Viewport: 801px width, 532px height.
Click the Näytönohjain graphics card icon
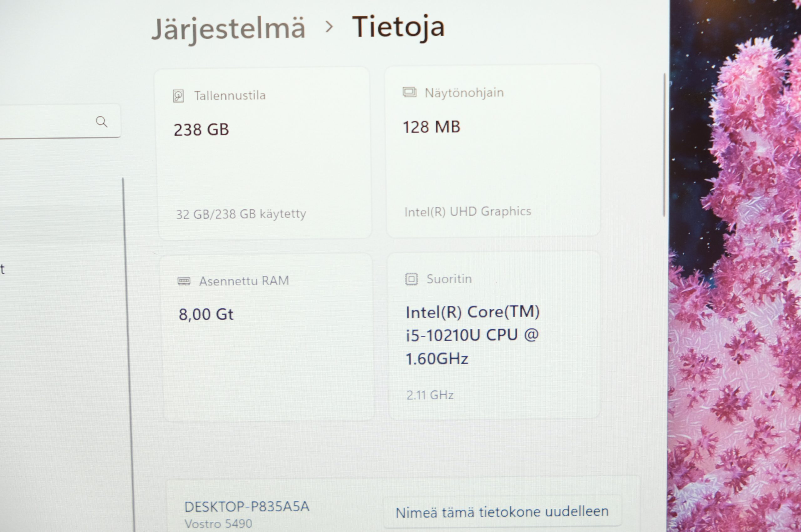coord(410,92)
